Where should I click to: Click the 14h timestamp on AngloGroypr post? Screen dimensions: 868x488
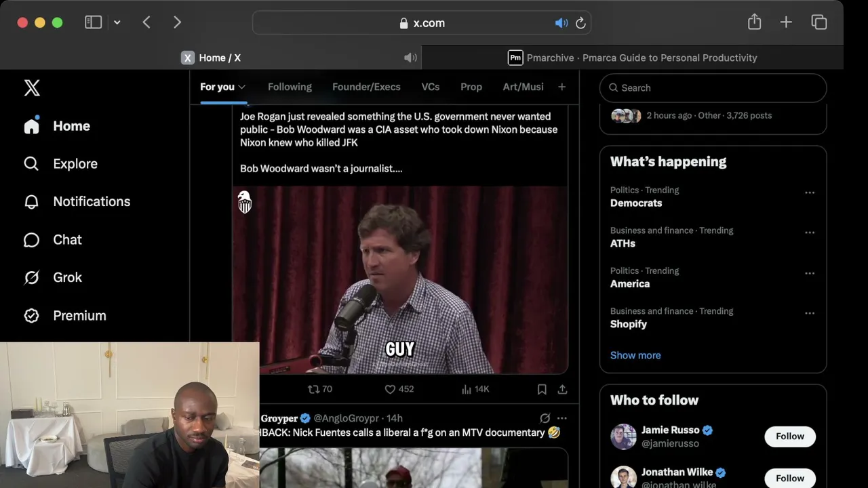[395, 418]
